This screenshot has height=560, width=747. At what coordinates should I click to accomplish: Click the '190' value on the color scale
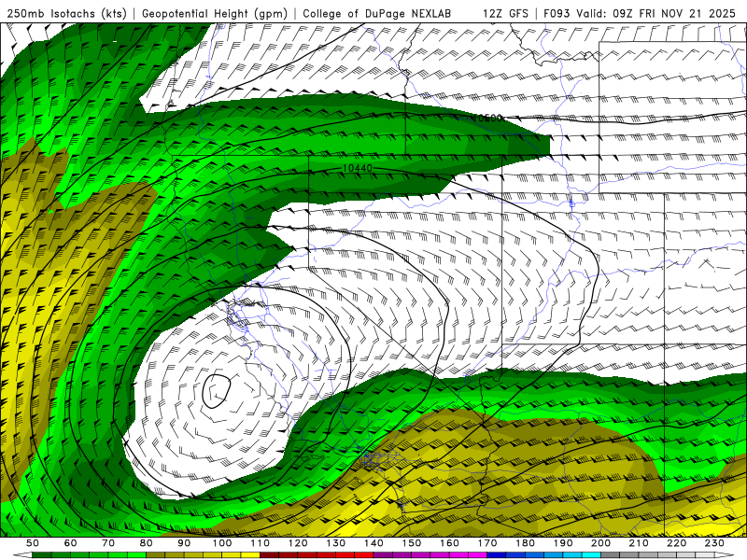click(563, 543)
